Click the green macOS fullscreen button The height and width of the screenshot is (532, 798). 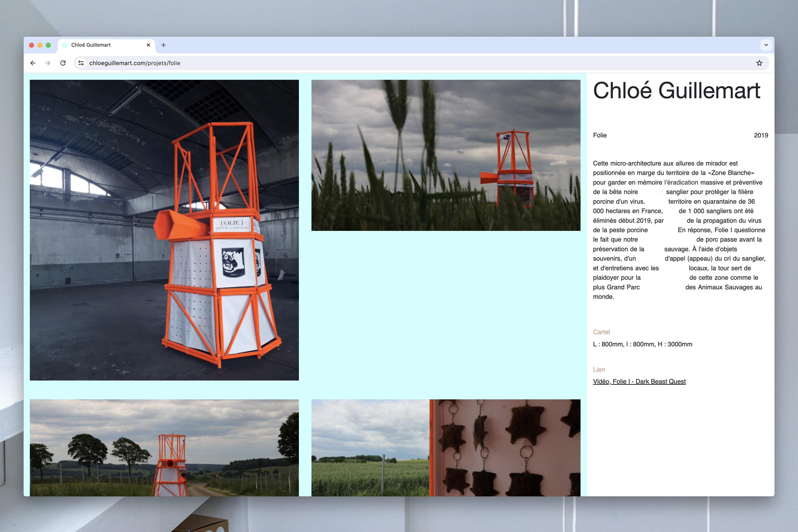(48, 45)
